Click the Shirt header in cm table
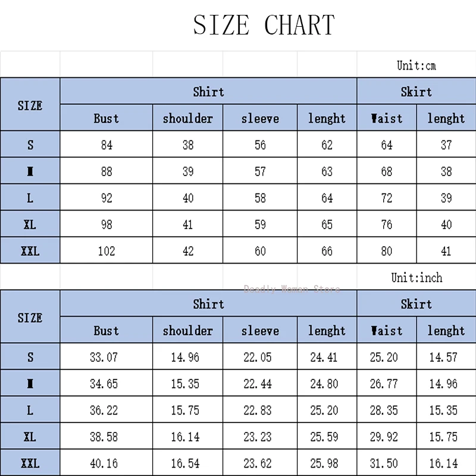 pyautogui.click(x=209, y=92)
